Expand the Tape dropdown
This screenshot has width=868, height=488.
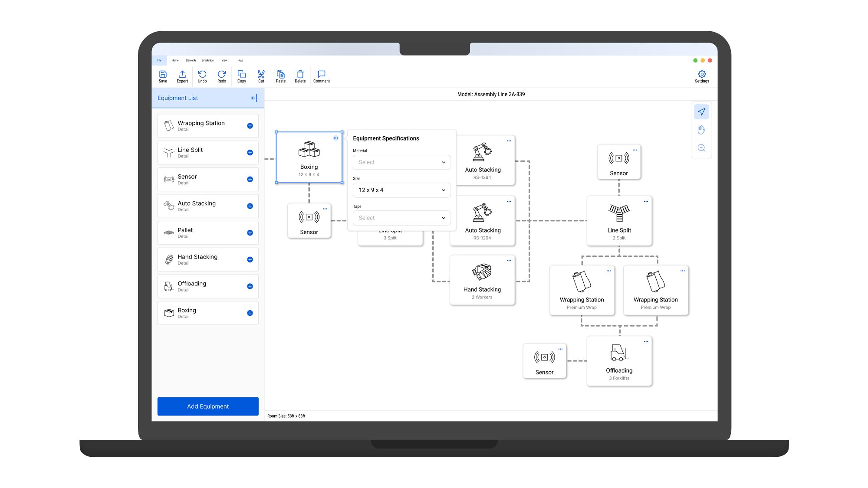click(401, 218)
